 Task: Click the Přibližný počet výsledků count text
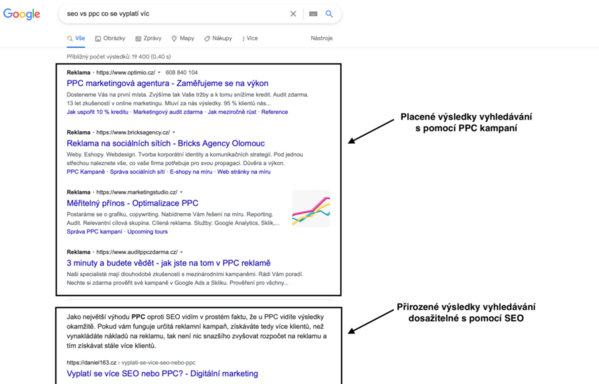(x=119, y=57)
